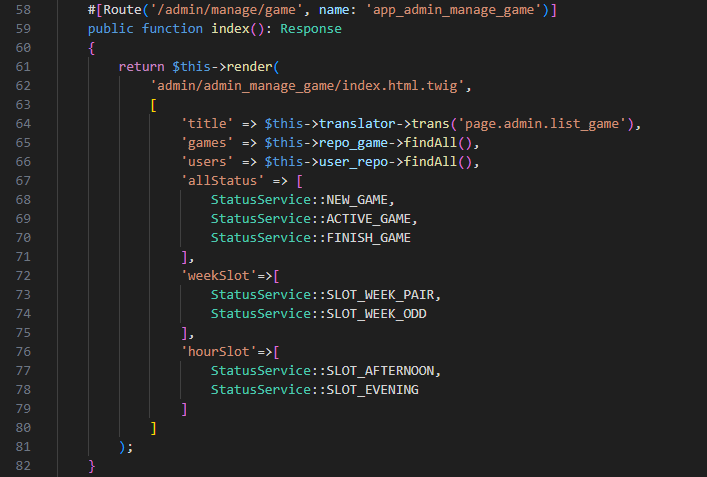Click the trans method call
The image size is (707, 477).
tap(430, 124)
